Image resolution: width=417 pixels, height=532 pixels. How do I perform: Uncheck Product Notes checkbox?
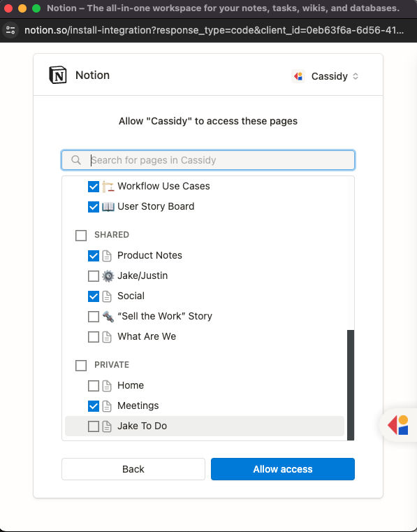tap(94, 256)
